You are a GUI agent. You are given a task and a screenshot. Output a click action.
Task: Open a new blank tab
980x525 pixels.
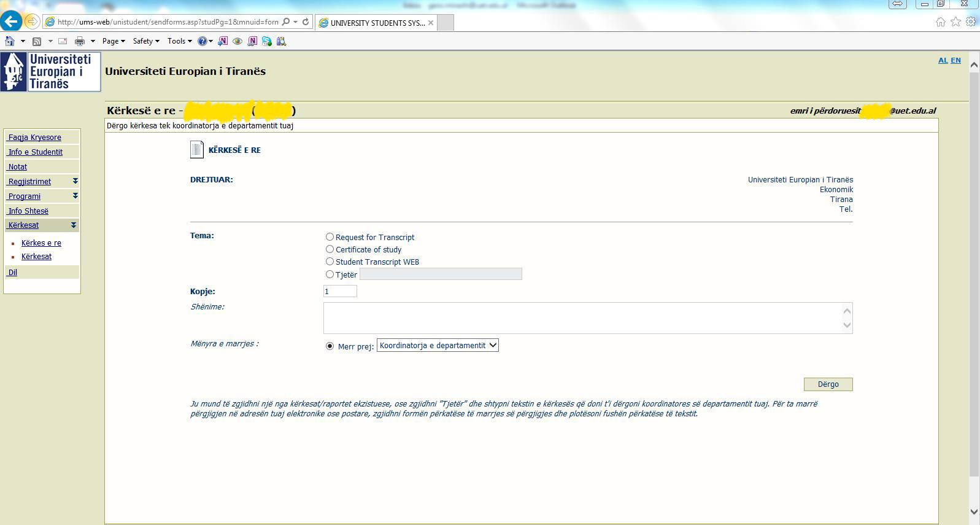click(446, 23)
